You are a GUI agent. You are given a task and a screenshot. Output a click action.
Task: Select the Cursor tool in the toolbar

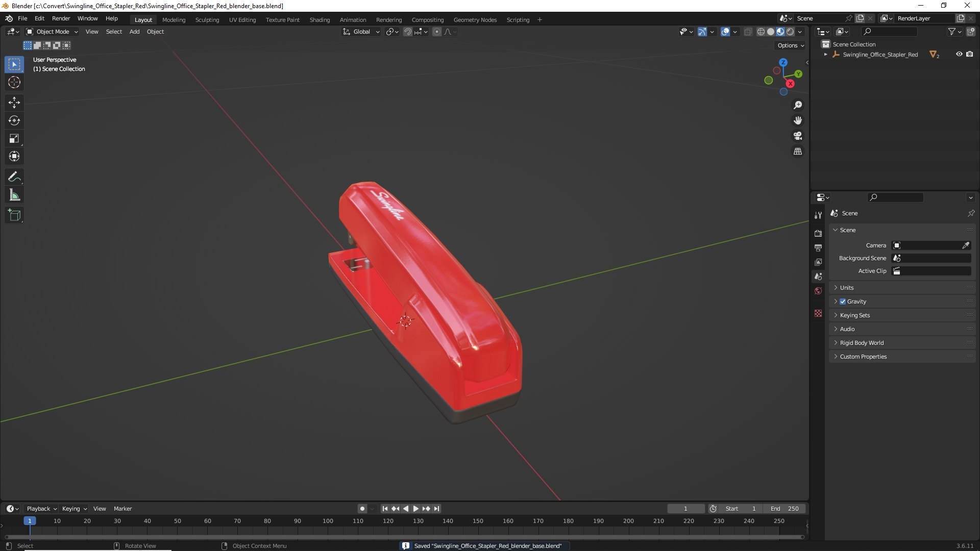(14, 82)
